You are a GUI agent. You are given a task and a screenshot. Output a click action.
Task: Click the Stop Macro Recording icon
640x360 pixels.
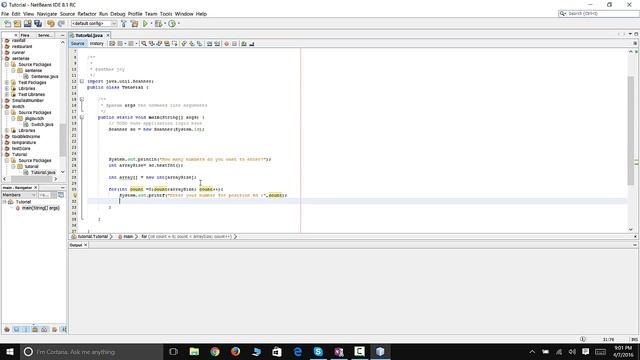point(234,44)
